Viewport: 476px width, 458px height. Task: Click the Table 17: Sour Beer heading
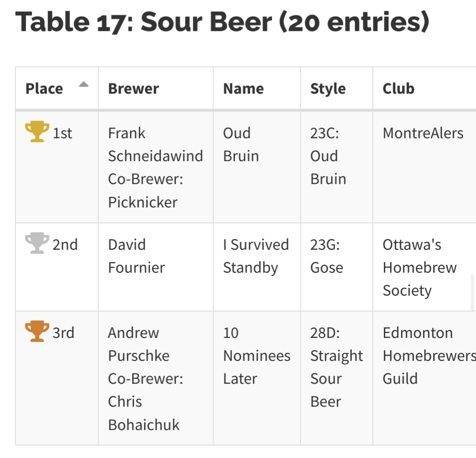222,22
